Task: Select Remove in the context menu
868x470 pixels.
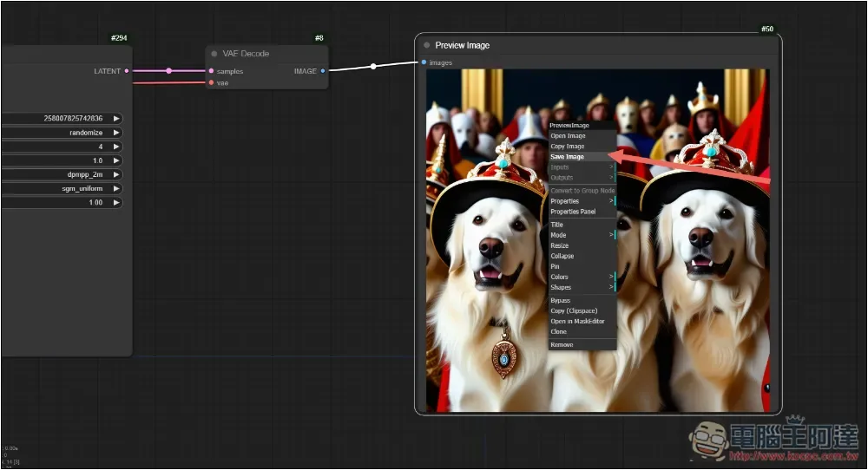Action: click(582, 344)
